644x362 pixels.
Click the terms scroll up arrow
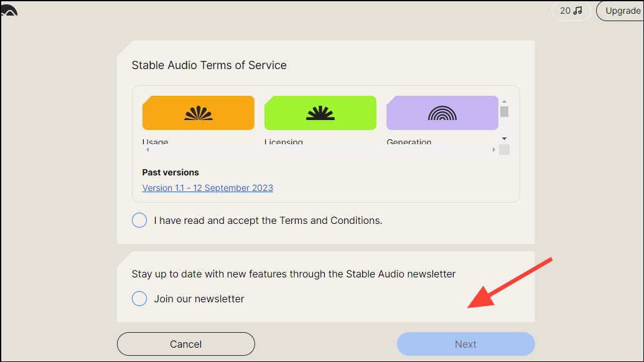pos(505,101)
